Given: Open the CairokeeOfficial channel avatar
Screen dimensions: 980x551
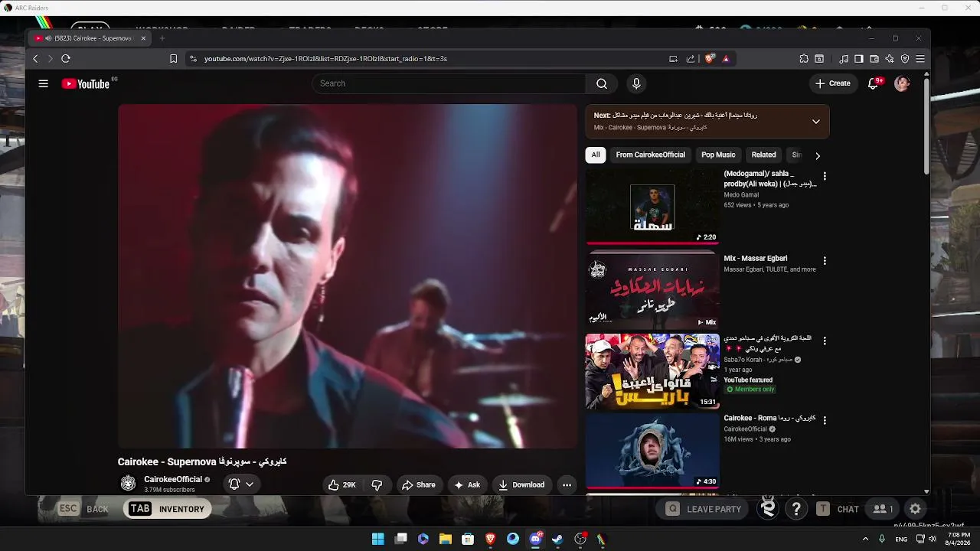Looking at the screenshot, I should [128, 484].
